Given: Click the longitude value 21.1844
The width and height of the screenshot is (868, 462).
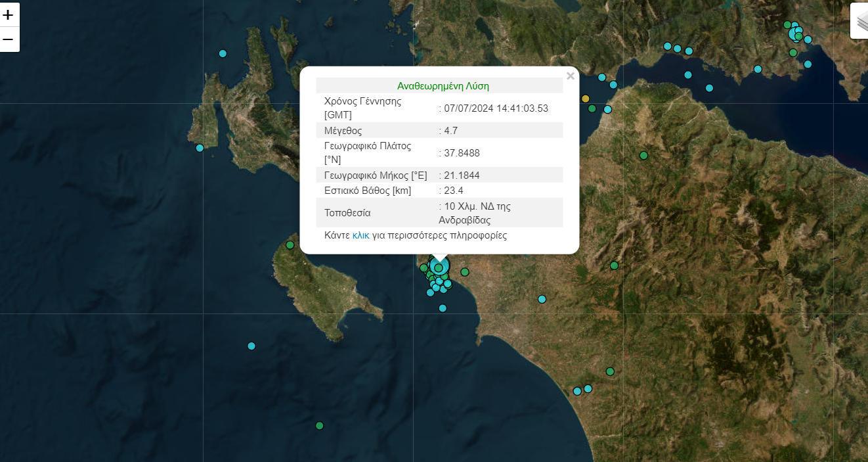Looking at the screenshot, I should (x=462, y=175).
